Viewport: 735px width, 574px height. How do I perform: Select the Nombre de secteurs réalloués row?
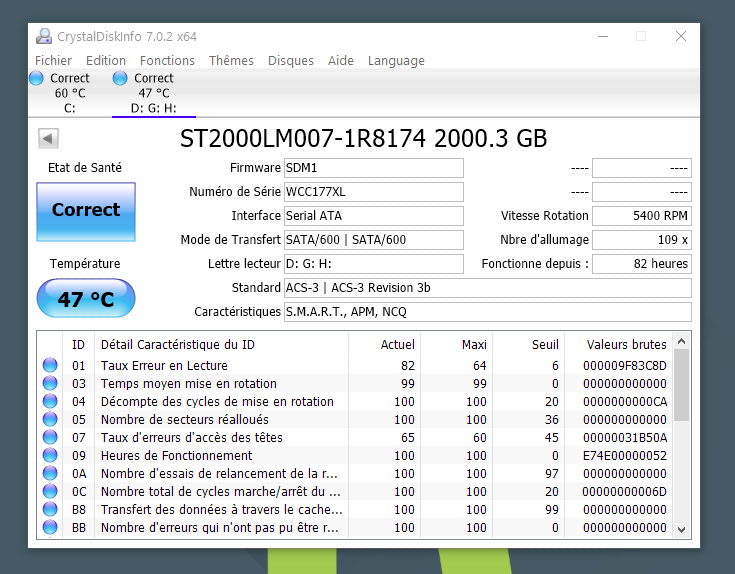point(355,419)
